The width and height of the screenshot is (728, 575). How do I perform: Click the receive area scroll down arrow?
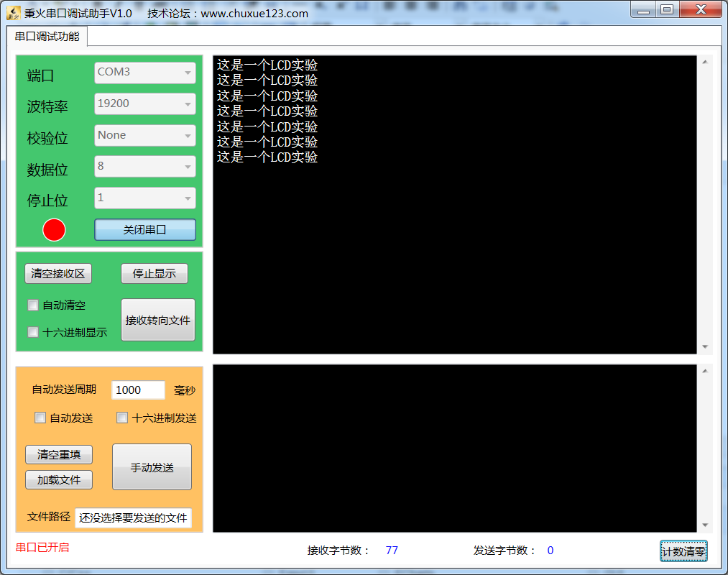click(x=705, y=347)
